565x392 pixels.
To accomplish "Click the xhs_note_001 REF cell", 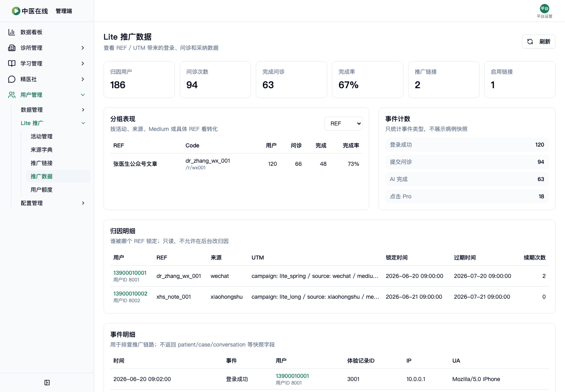I will (x=174, y=297).
